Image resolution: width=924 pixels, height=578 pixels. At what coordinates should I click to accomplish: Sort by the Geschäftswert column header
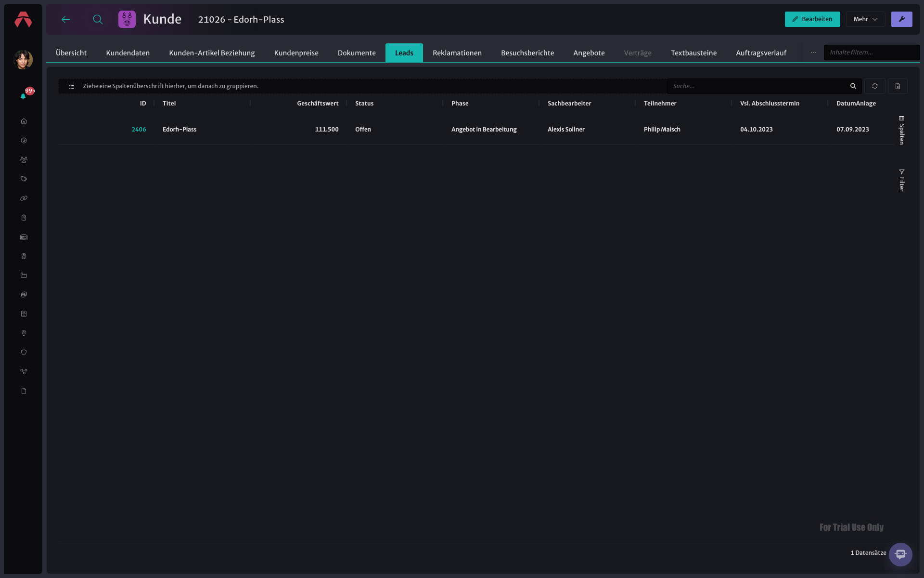[318, 104]
